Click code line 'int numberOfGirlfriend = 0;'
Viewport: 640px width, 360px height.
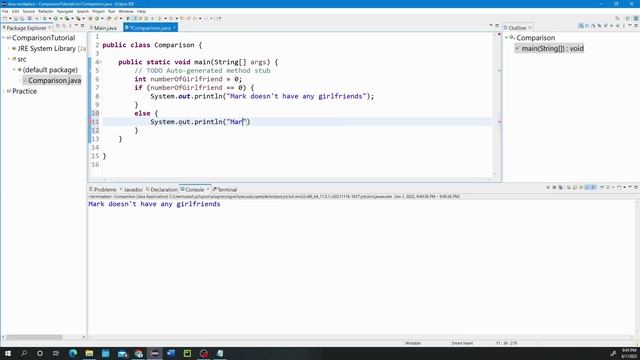coord(188,79)
